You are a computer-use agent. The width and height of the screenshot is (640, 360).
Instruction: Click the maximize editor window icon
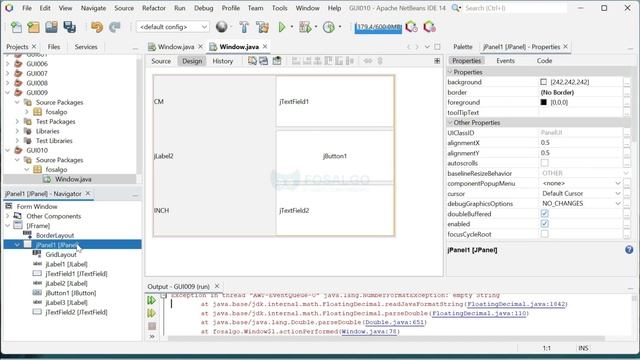tap(437, 47)
